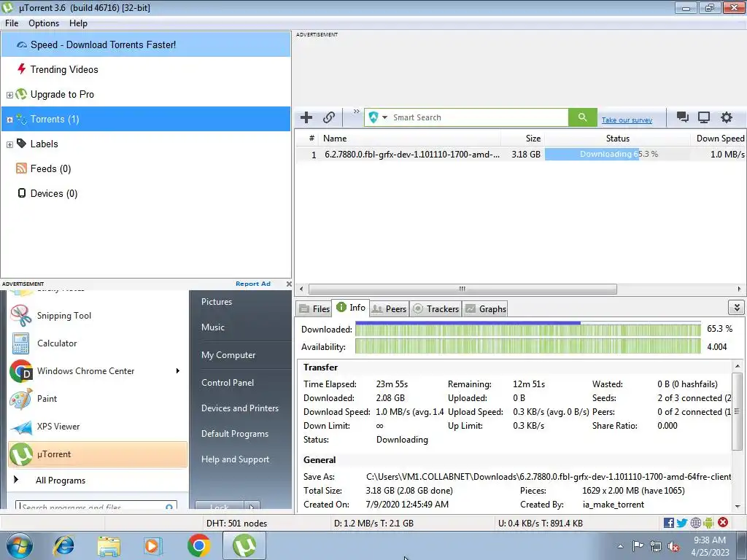The height and width of the screenshot is (560, 747).
Task: Click the Downloading 65.3 % progress bar
Action: pyautogui.click(x=617, y=155)
